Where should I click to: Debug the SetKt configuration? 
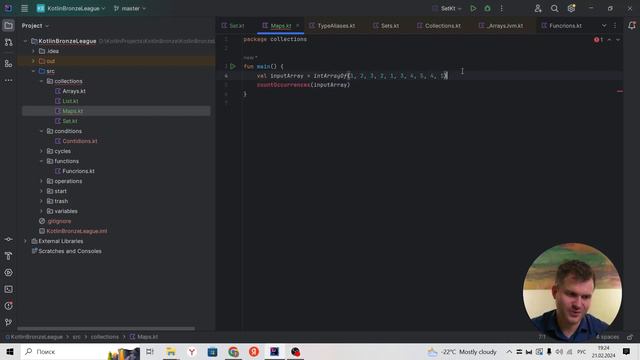point(487,8)
